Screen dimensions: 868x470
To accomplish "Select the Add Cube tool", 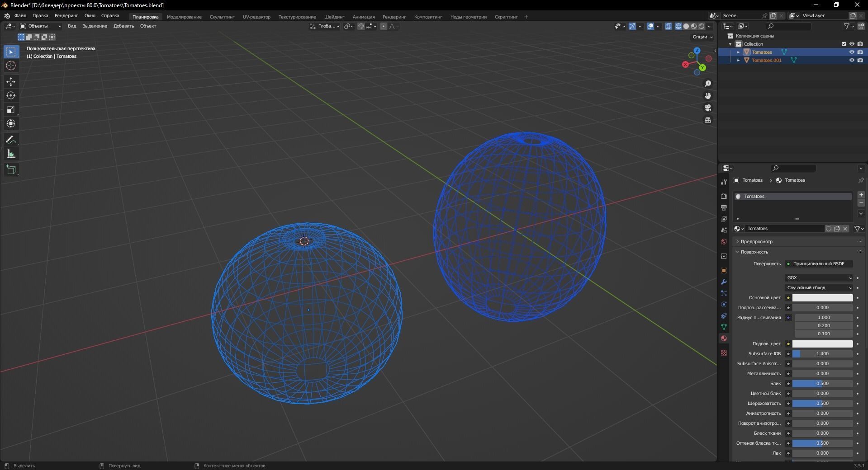I will (x=11, y=170).
